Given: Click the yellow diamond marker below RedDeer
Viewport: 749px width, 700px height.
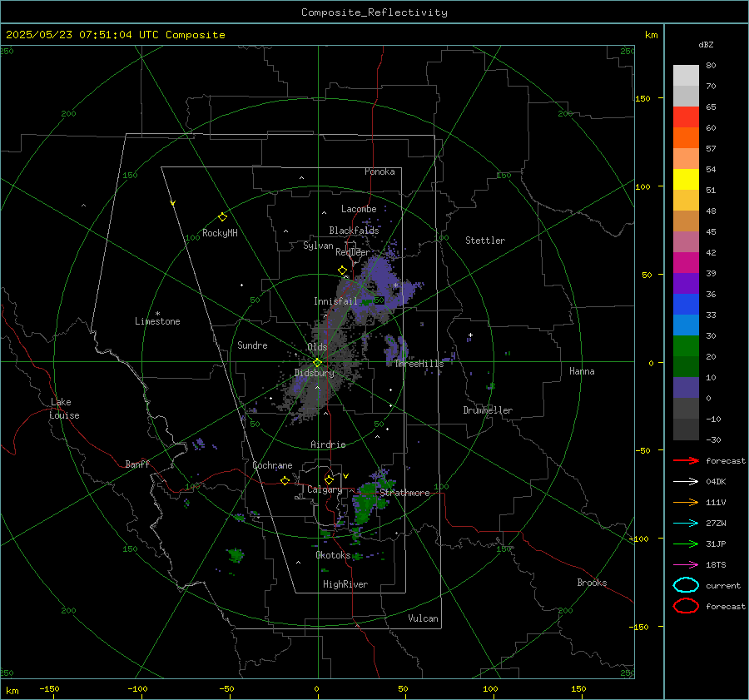Looking at the screenshot, I should [x=343, y=271].
